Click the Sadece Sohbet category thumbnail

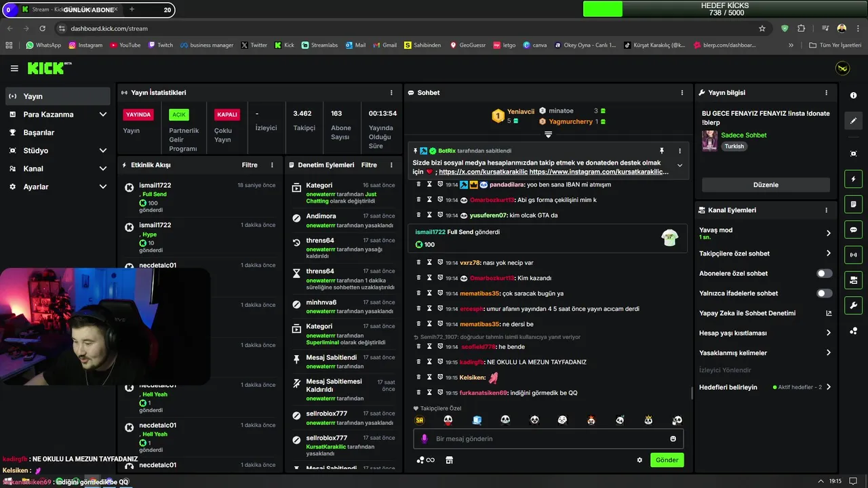click(709, 141)
